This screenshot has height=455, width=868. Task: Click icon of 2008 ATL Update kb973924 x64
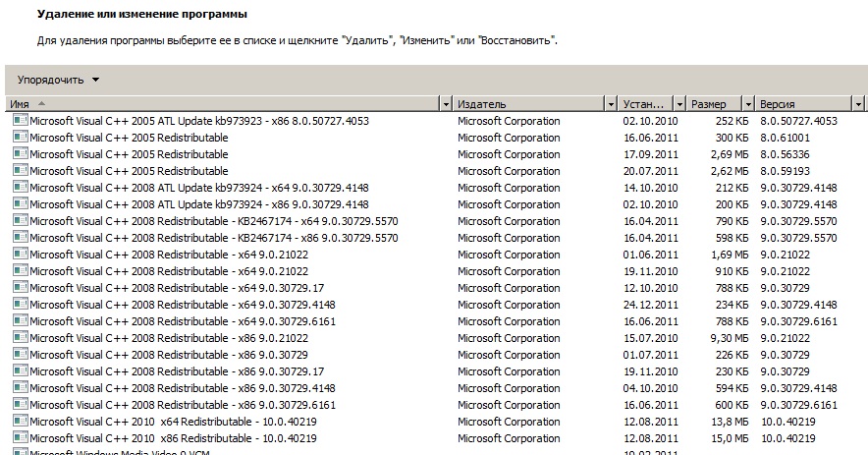tap(20, 187)
